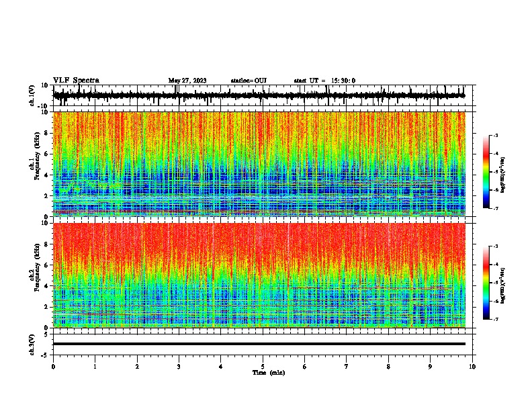This screenshot has height=411, width=532.
Task: Click the ch.1(V) waveform axis label
Action: 33,95
